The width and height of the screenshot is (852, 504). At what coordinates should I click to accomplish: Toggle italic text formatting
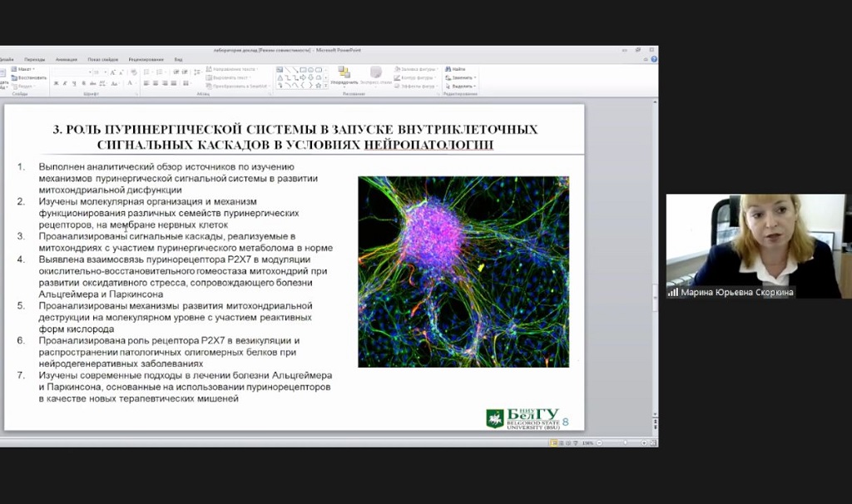[65, 83]
